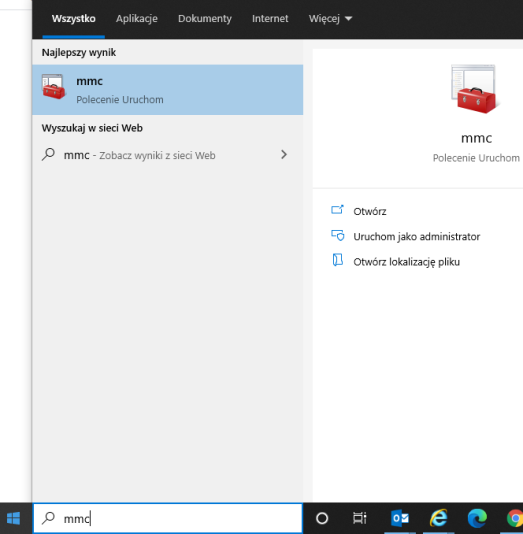523x534 pixels.
Task: Open Task View from the taskbar
Action: click(x=360, y=518)
